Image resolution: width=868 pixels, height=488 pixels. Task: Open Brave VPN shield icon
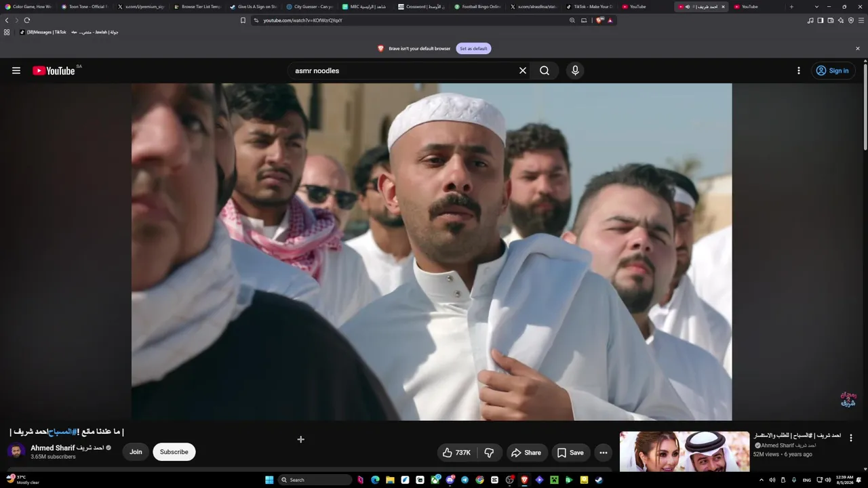851,20
